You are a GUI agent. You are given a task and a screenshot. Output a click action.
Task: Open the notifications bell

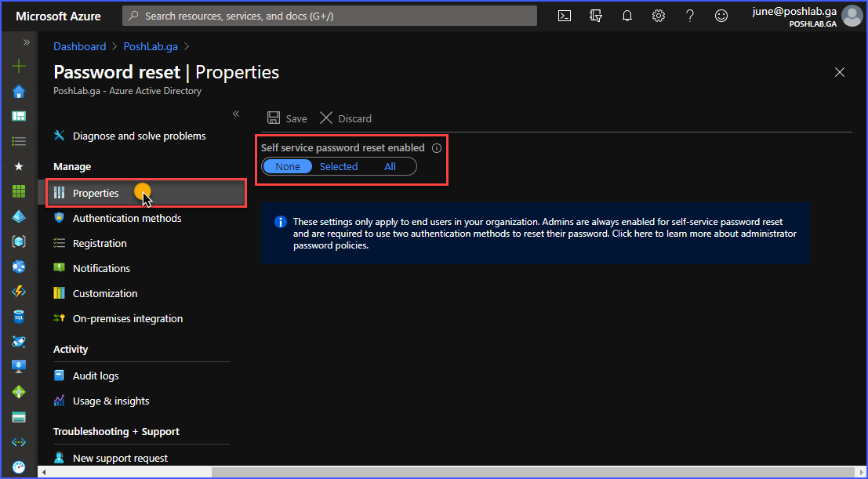pyautogui.click(x=627, y=16)
